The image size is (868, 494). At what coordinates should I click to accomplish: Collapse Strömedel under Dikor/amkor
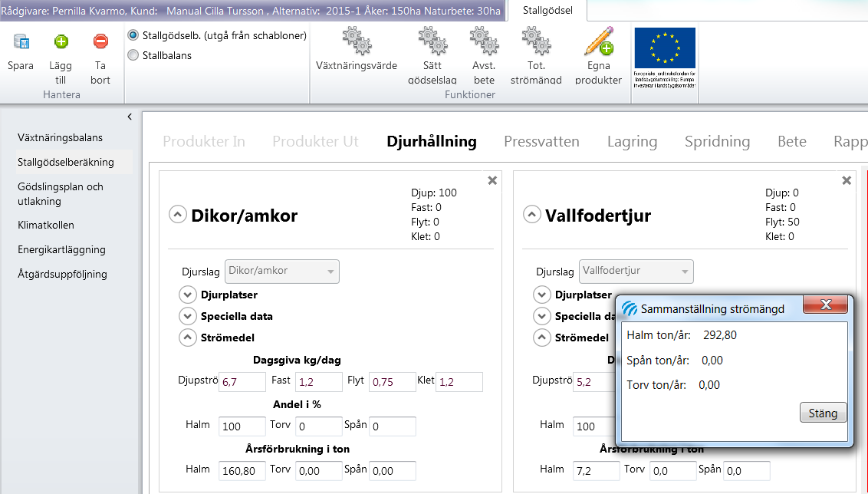click(x=188, y=338)
